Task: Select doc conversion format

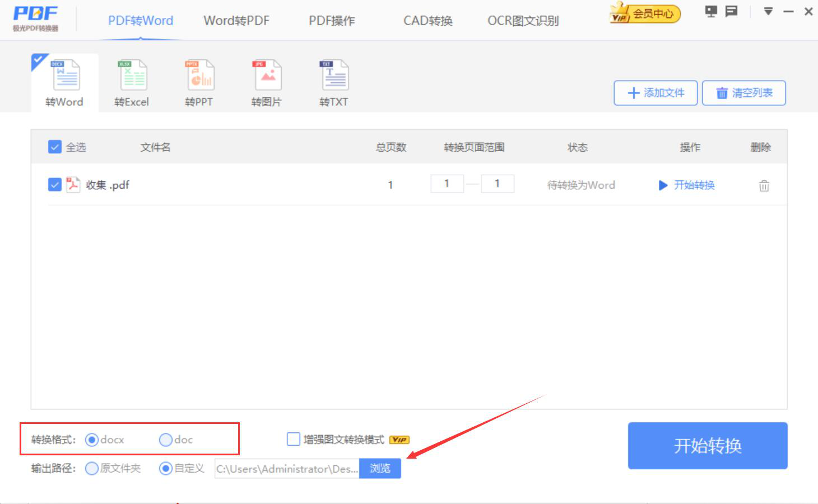Action: coord(165,440)
